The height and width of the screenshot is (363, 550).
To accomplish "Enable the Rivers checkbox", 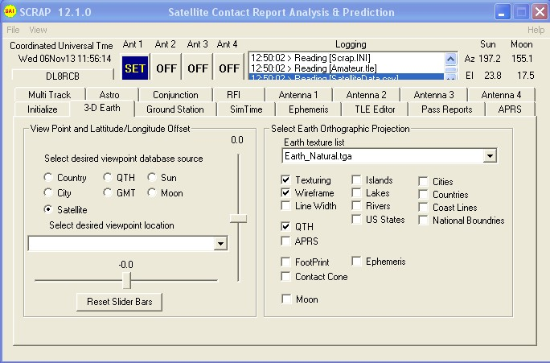I will point(356,206).
